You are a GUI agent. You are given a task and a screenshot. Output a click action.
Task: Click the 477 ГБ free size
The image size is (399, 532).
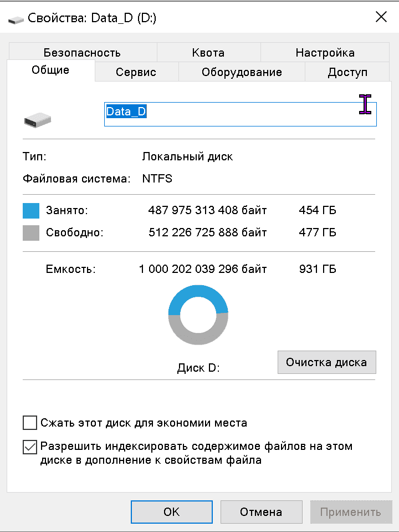(318, 232)
